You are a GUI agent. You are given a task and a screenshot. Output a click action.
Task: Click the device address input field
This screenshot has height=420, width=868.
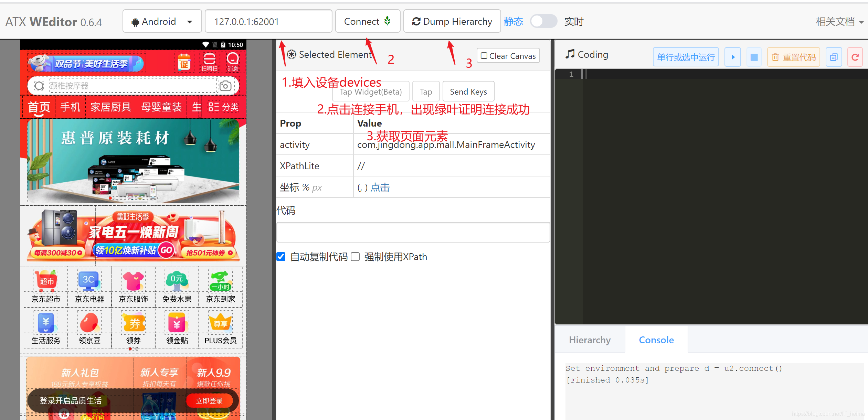click(x=268, y=21)
